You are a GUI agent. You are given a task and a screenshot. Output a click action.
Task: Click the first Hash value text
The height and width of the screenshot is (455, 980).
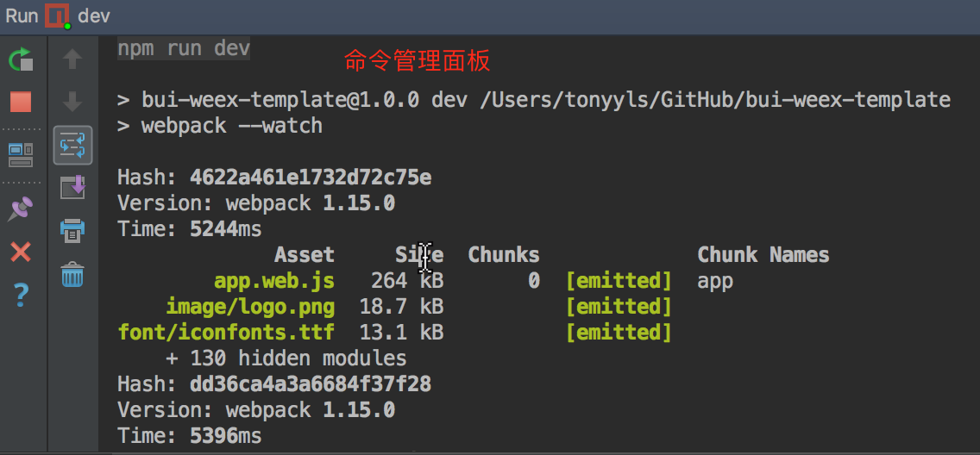coord(311,178)
